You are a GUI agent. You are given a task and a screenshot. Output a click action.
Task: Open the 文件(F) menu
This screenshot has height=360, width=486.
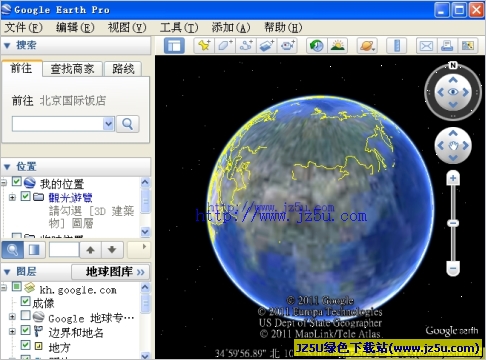(x=23, y=27)
